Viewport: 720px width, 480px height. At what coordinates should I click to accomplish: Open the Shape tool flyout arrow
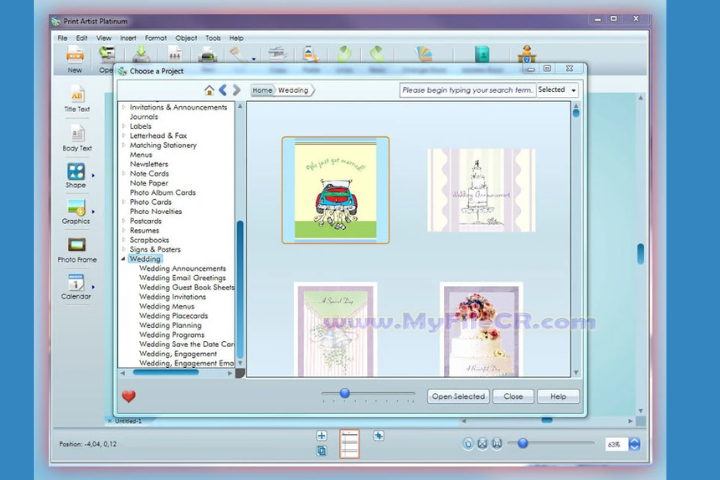point(93,175)
